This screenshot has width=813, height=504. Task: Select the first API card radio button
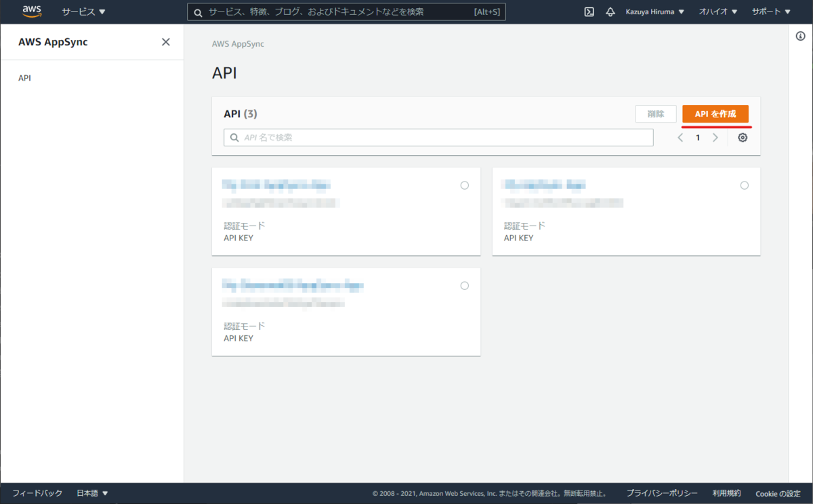(x=464, y=186)
